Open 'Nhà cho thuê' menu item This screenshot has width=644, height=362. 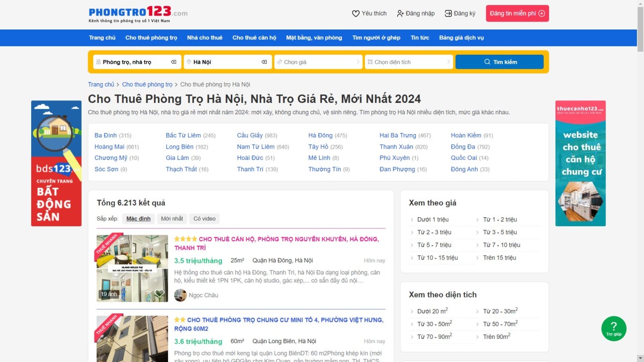204,38
